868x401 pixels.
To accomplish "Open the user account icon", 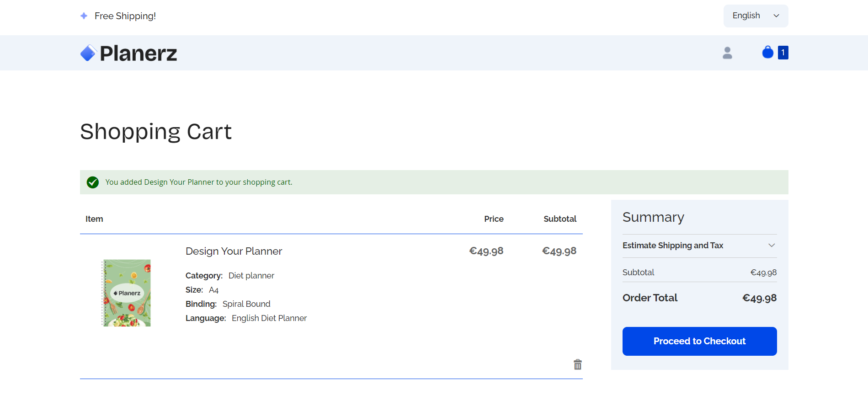I will tap(727, 53).
